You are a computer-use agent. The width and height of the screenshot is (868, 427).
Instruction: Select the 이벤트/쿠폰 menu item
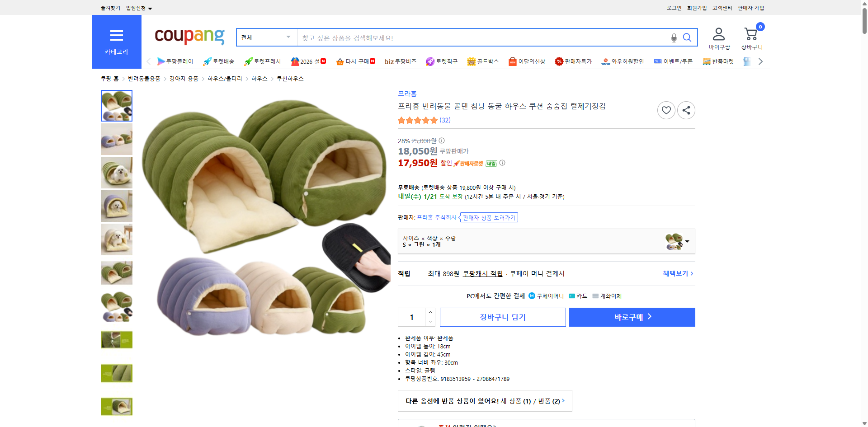coord(673,61)
